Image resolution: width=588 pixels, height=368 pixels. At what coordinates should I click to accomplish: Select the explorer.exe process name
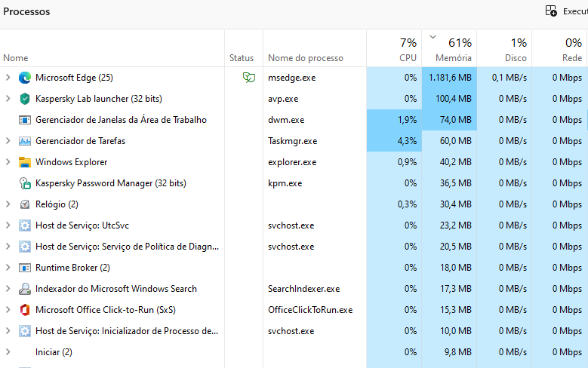coord(292,162)
